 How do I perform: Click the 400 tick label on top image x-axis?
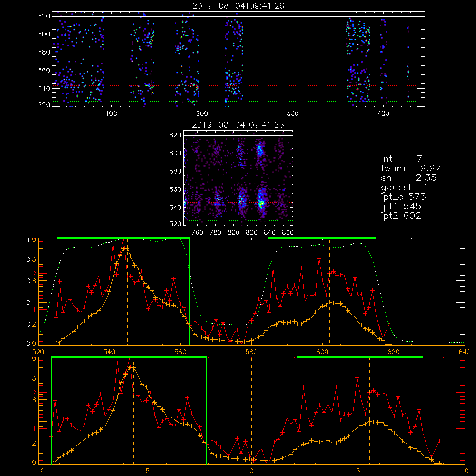pos(383,114)
